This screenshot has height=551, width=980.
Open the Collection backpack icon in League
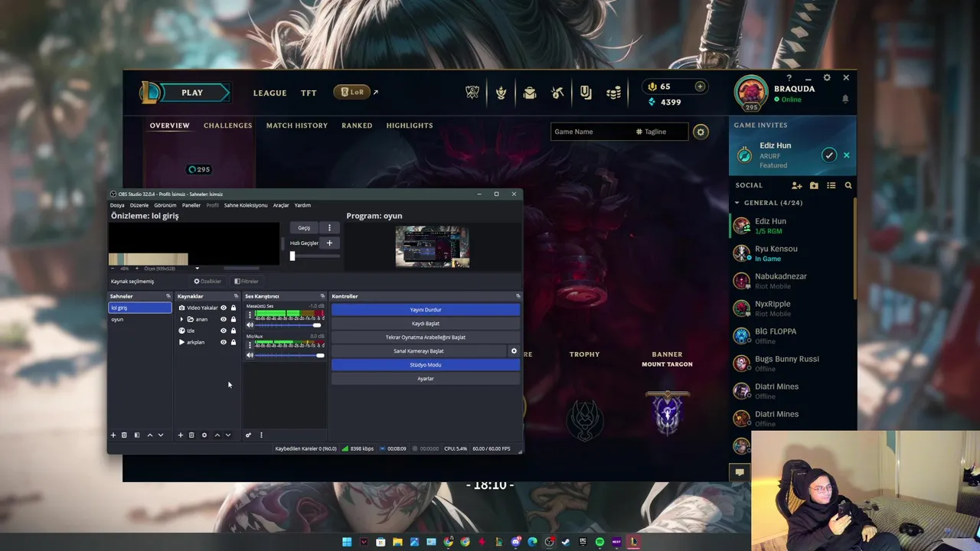(530, 93)
